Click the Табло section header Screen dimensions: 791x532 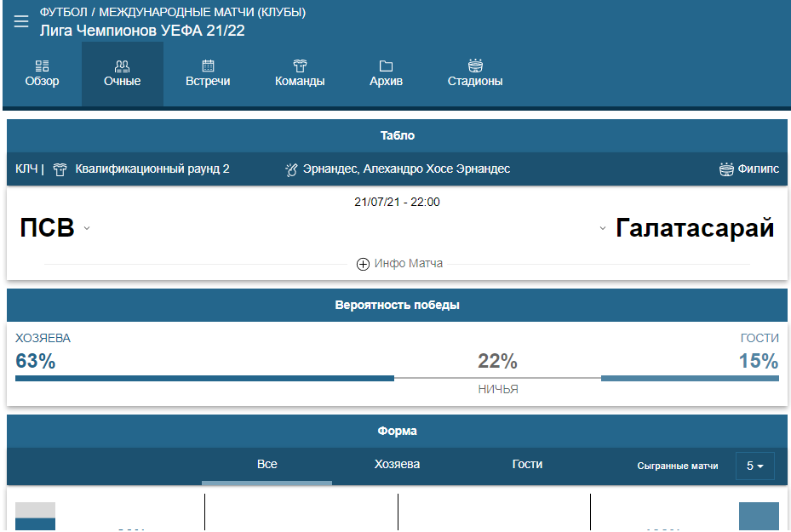(x=397, y=135)
